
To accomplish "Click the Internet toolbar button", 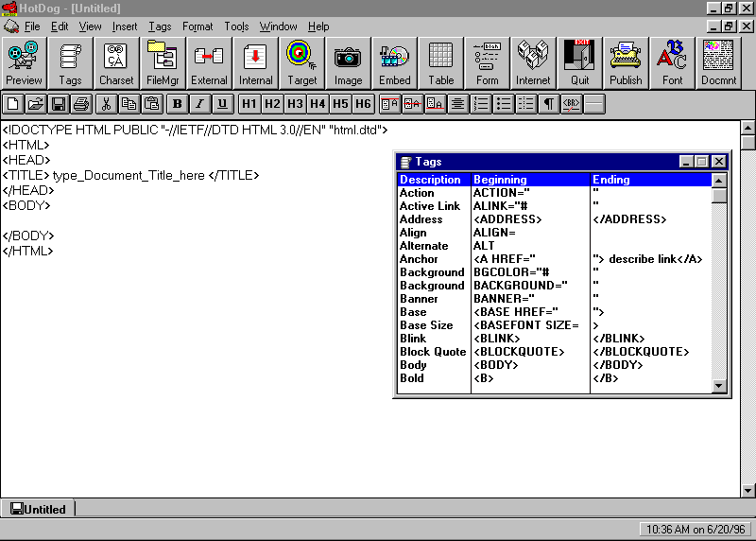I will point(533,63).
